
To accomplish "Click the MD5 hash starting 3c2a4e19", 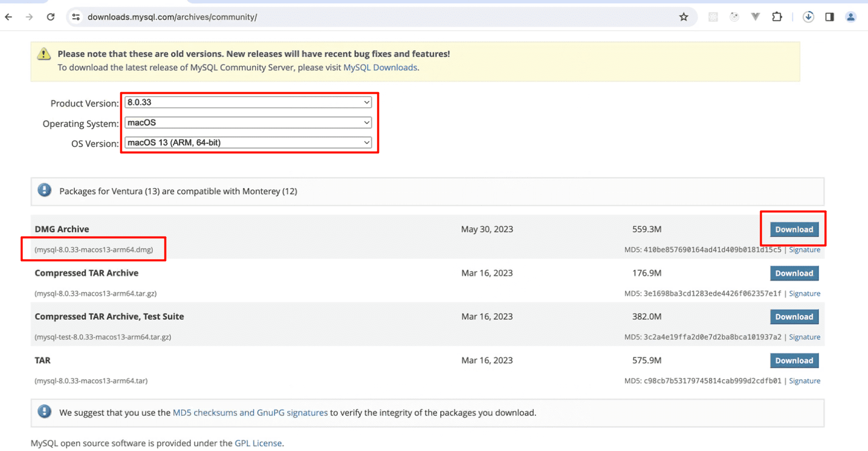I will (x=712, y=337).
